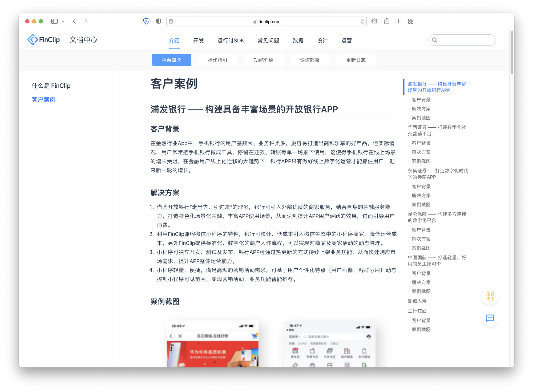
Task: Click 案例截图 under 工行在线 outline
Action: [421, 330]
